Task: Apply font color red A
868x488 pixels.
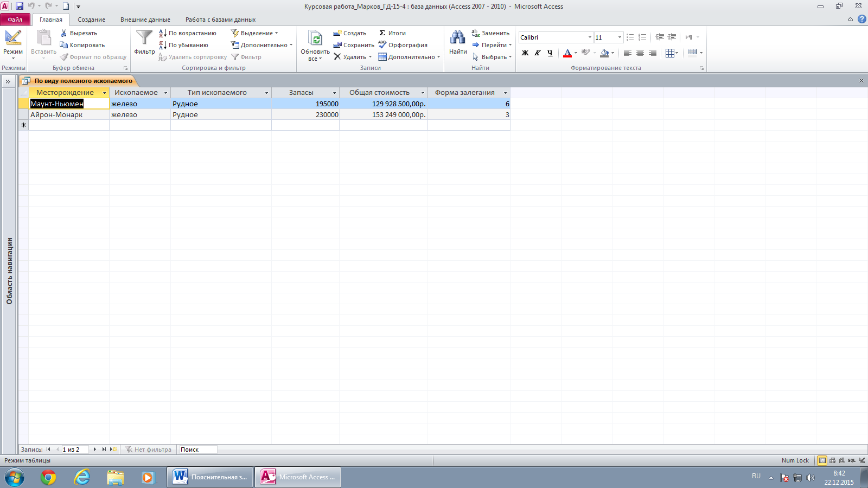Action: (x=567, y=53)
